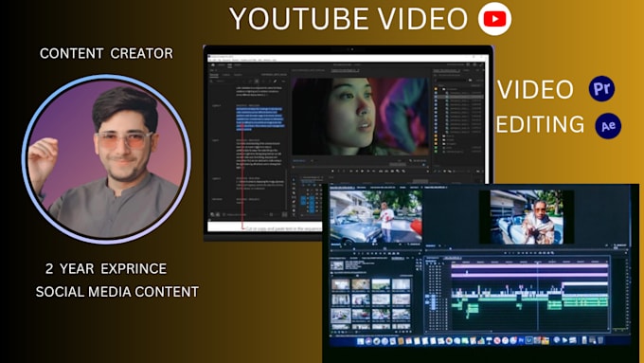Click the 'SOCIAL MEDIA CONTENT' text
This screenshot has height=363, width=644.
point(117,292)
